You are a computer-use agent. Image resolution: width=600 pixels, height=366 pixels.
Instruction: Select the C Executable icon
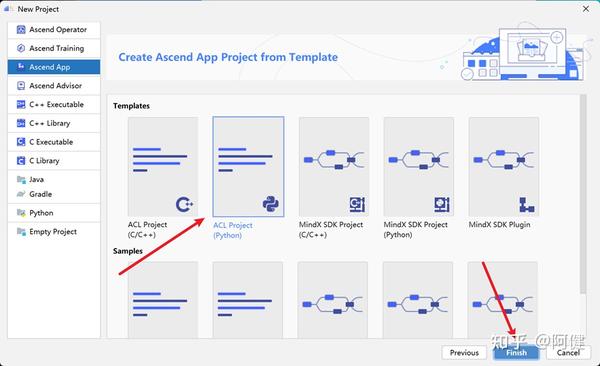point(21,142)
